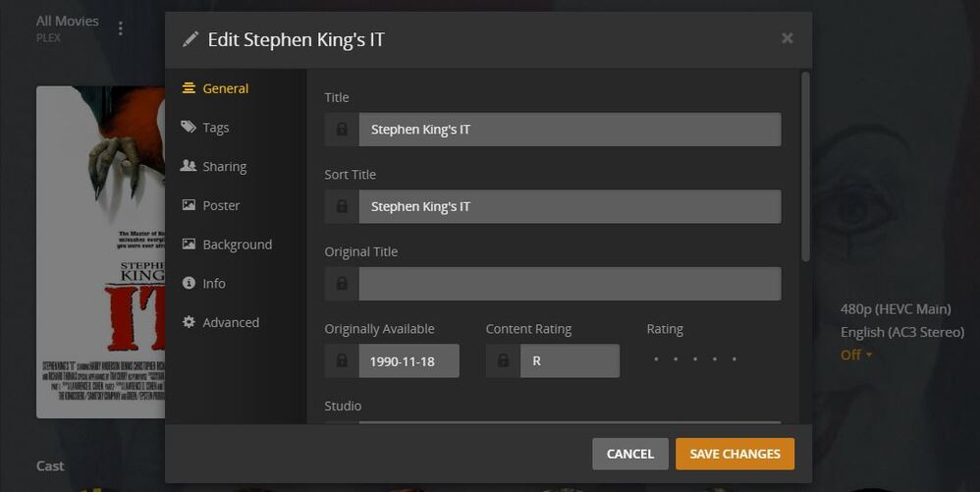
Task: Toggle the lock icon beside Sort Title field
Action: [342, 206]
